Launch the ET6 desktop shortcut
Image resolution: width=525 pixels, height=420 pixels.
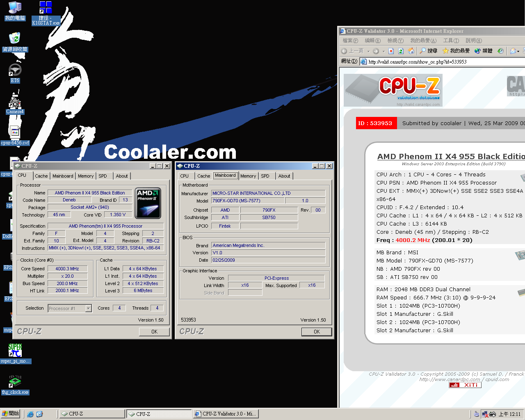pos(15,73)
